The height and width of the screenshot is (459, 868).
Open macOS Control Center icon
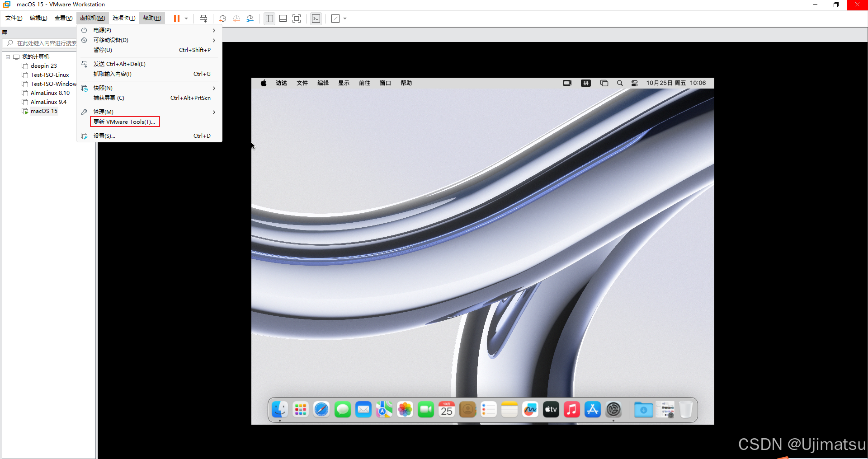[x=635, y=83]
